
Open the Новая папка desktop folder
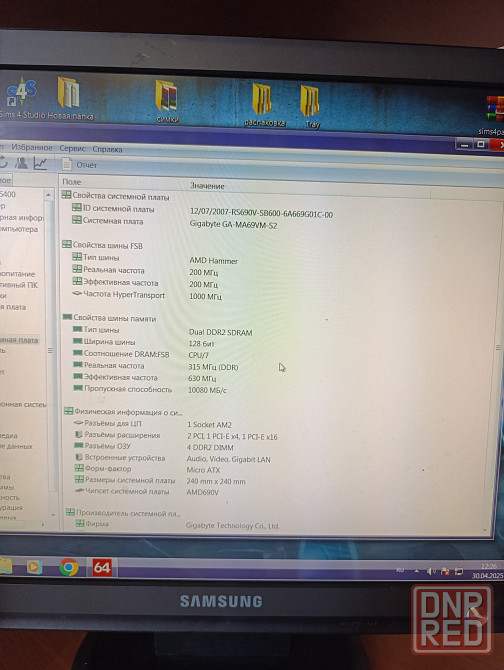pos(70,97)
